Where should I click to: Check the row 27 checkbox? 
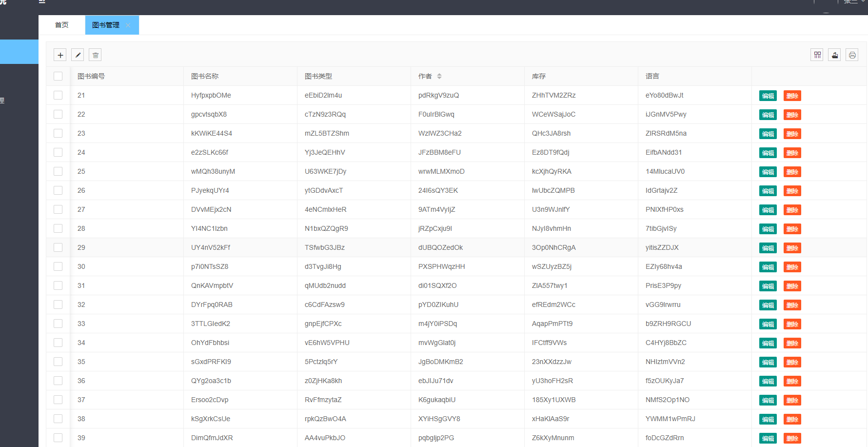(58, 209)
